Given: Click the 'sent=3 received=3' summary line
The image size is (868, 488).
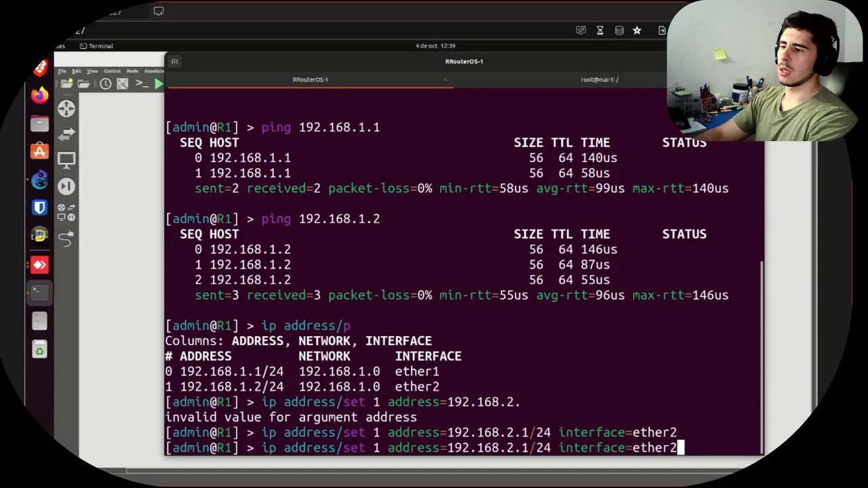Looking at the screenshot, I should (461, 296).
